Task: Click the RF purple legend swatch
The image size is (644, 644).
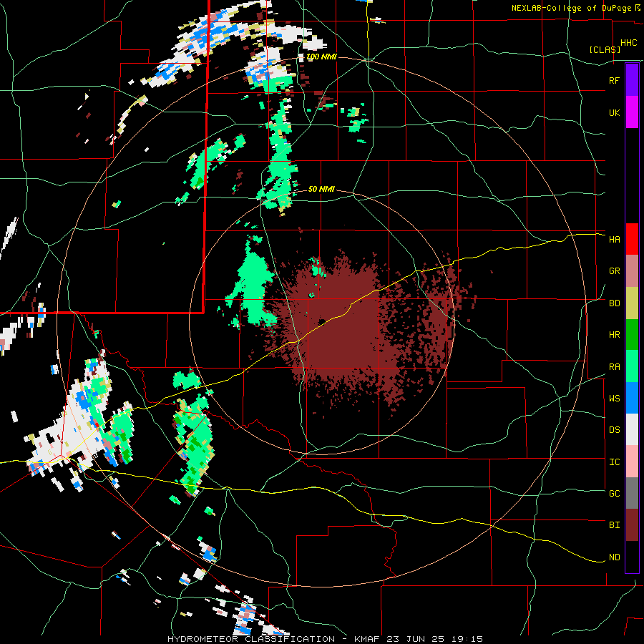Action: pos(632,80)
